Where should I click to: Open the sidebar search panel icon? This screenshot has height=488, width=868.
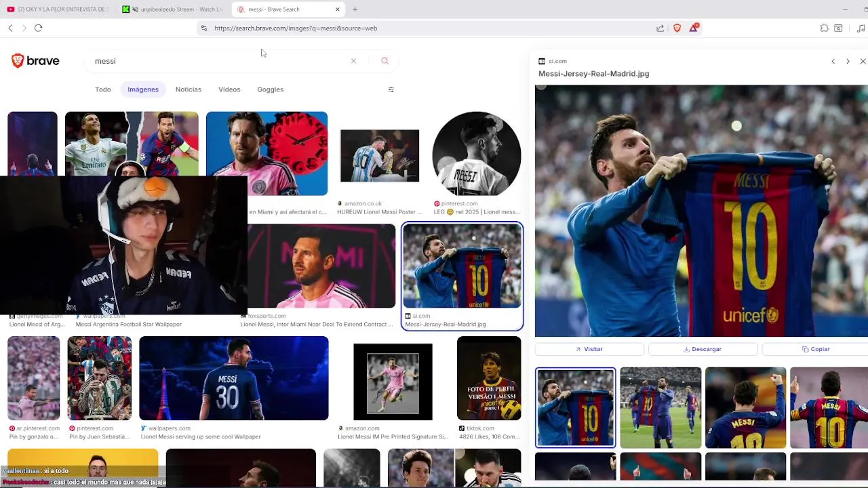838,28
